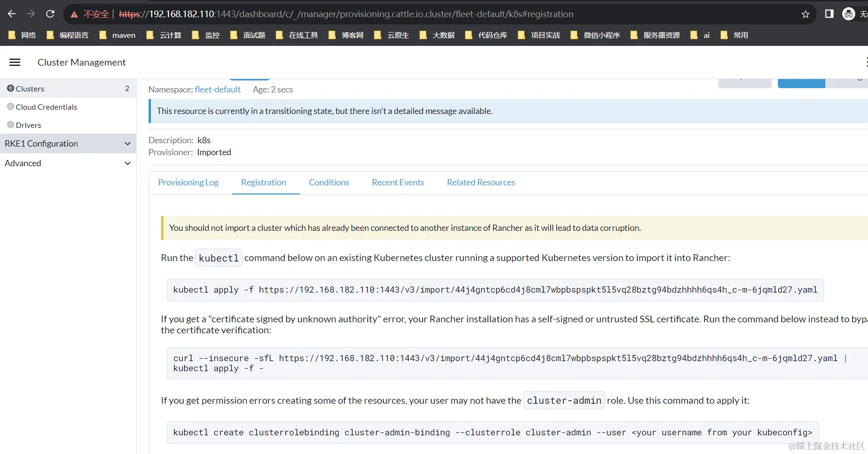Screen dimensions: 868x454
Task: Click the inline cluster-admin code label
Action: coord(564,400)
